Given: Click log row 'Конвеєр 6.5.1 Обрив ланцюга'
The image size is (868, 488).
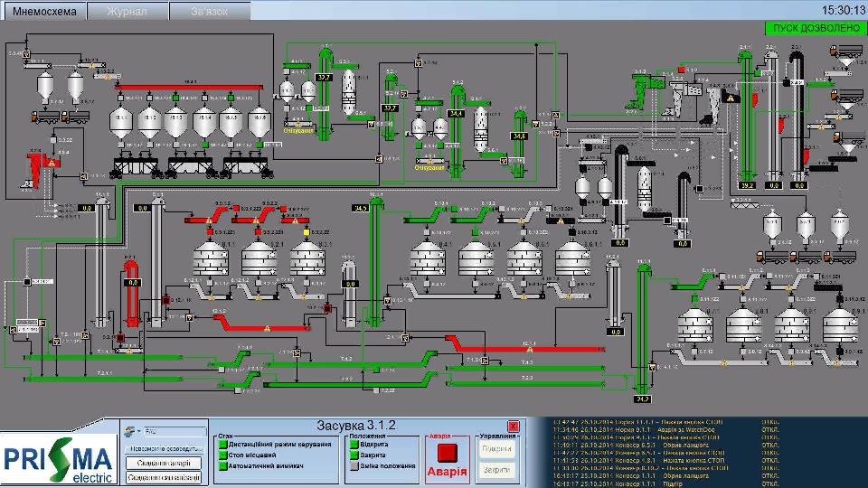Looking at the screenshot, I should (665, 445).
